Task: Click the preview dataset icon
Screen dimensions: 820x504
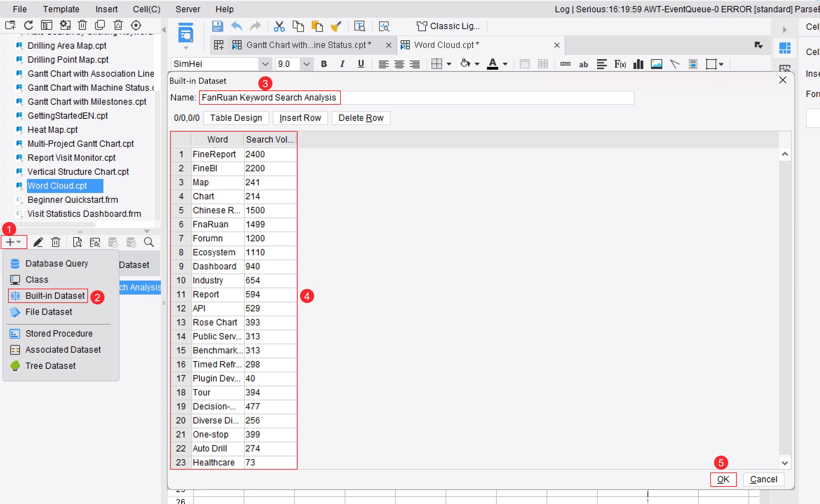Action: tap(77, 242)
